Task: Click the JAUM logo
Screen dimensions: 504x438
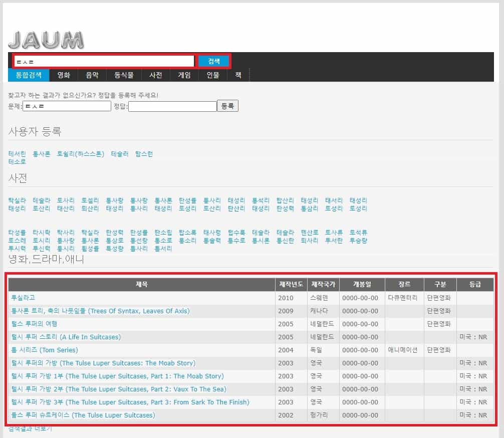Action: [46, 40]
